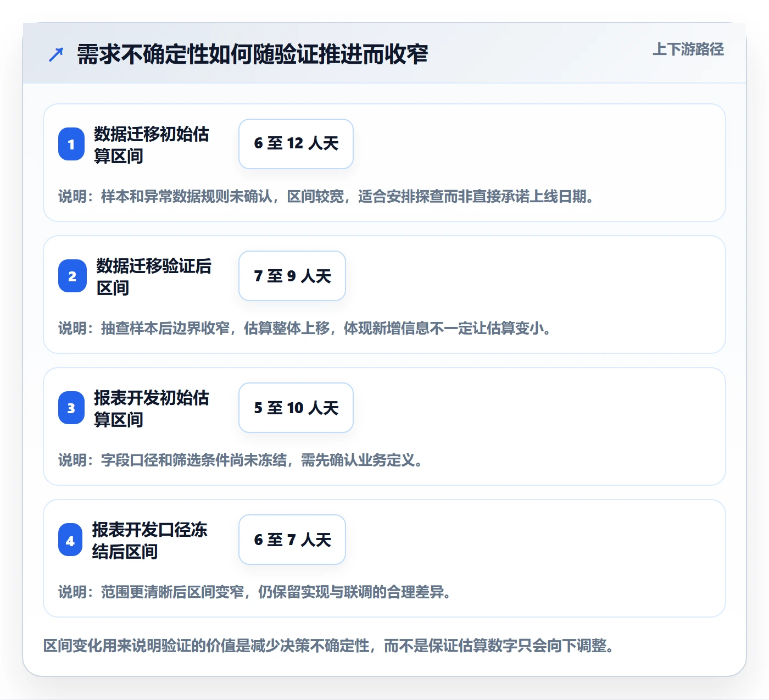Image resolution: width=769 pixels, height=700 pixels.
Task: Click the number 1 step badge
Action: point(71,144)
